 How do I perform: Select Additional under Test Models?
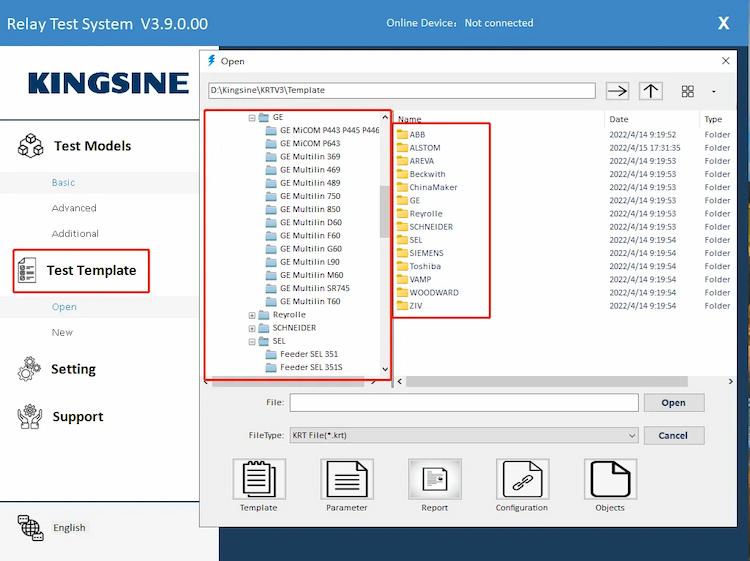click(x=75, y=233)
